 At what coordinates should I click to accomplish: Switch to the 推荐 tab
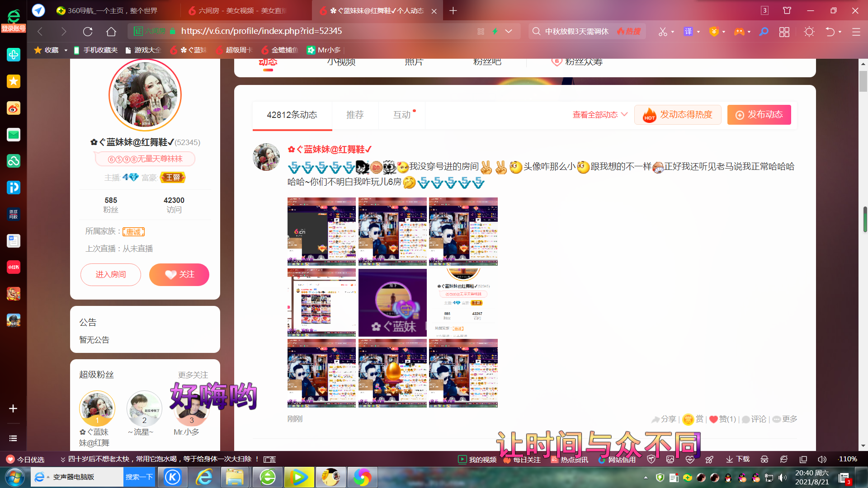[355, 115]
